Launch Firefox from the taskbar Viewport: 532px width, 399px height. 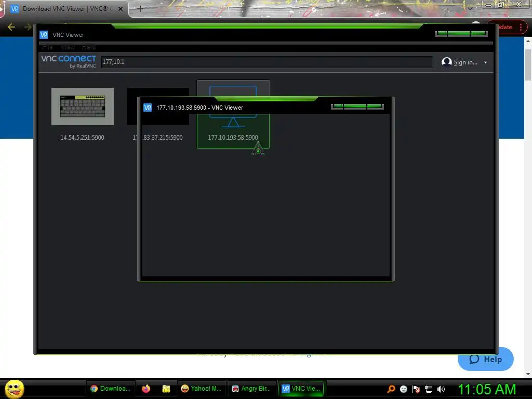coord(146,389)
